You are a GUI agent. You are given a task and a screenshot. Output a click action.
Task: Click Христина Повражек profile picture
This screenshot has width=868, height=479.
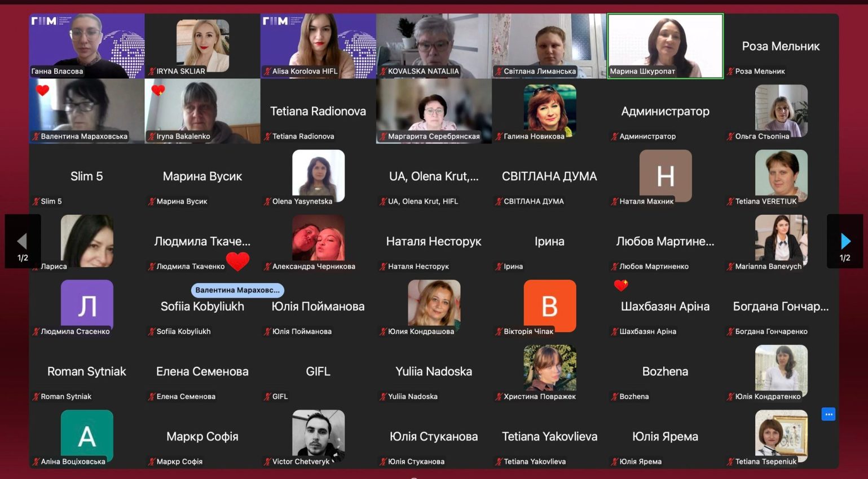[549, 367]
